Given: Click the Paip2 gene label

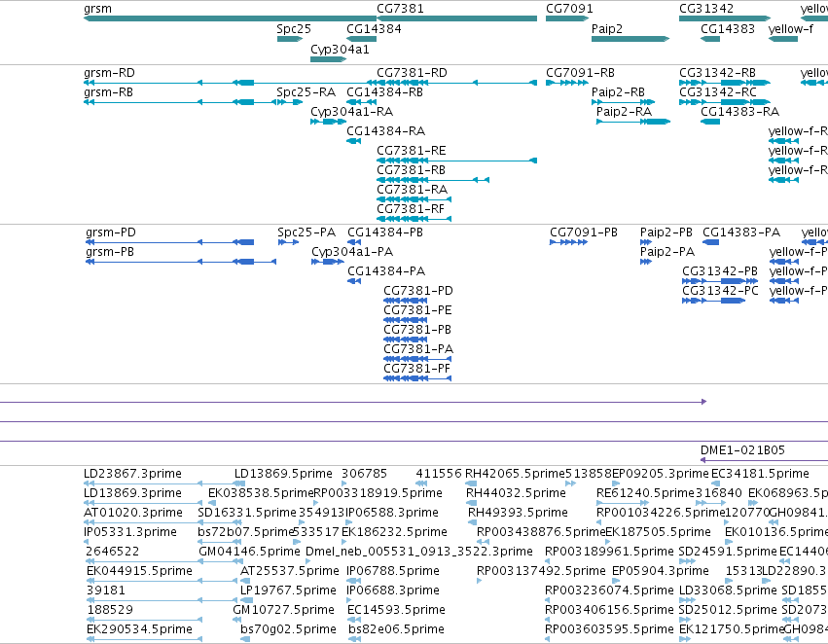Looking at the screenshot, I should tap(607, 29).
